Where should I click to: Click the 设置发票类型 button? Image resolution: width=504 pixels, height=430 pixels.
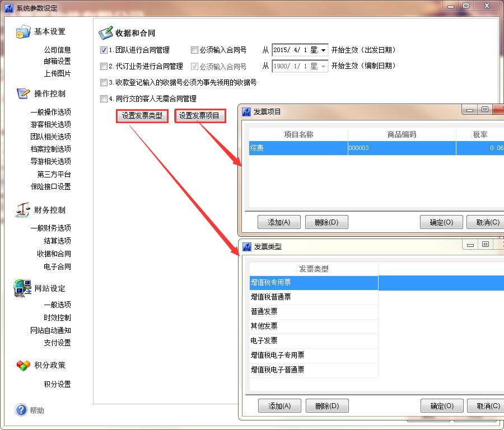click(x=142, y=116)
